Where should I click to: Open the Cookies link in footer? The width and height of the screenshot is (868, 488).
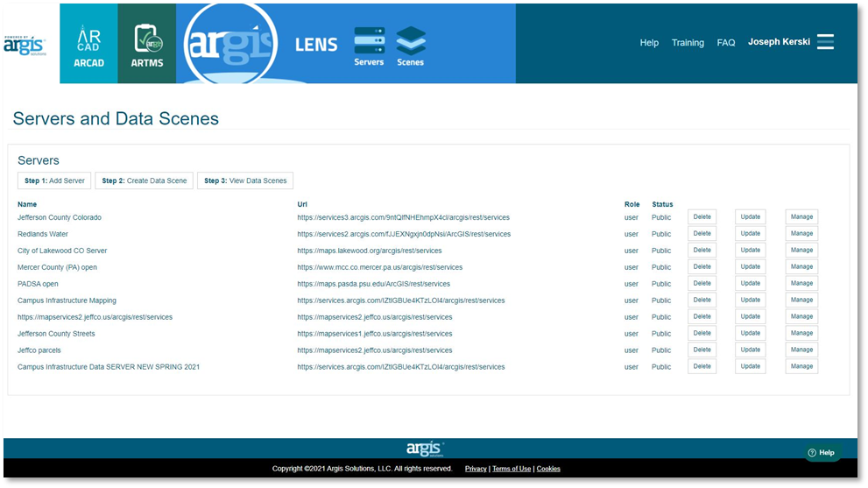click(x=548, y=469)
